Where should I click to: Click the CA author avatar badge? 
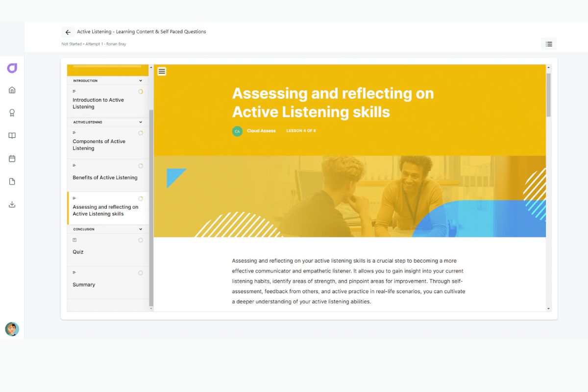(x=237, y=131)
